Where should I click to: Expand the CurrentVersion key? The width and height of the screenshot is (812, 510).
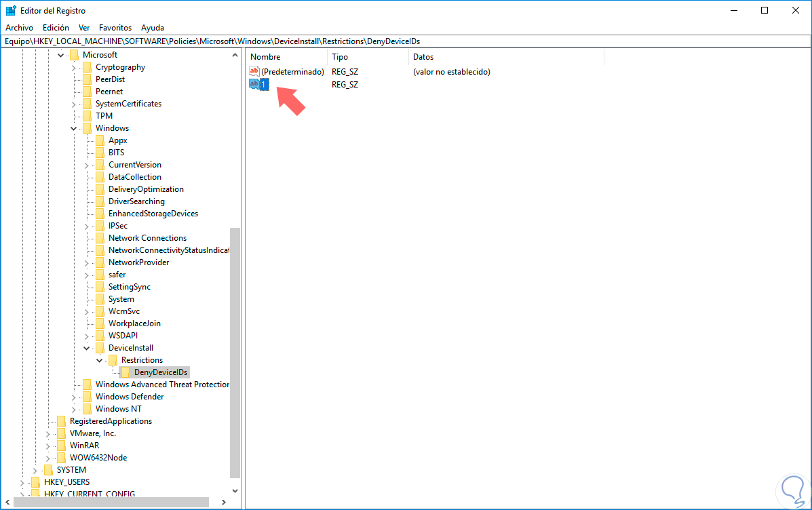pyautogui.click(x=86, y=165)
